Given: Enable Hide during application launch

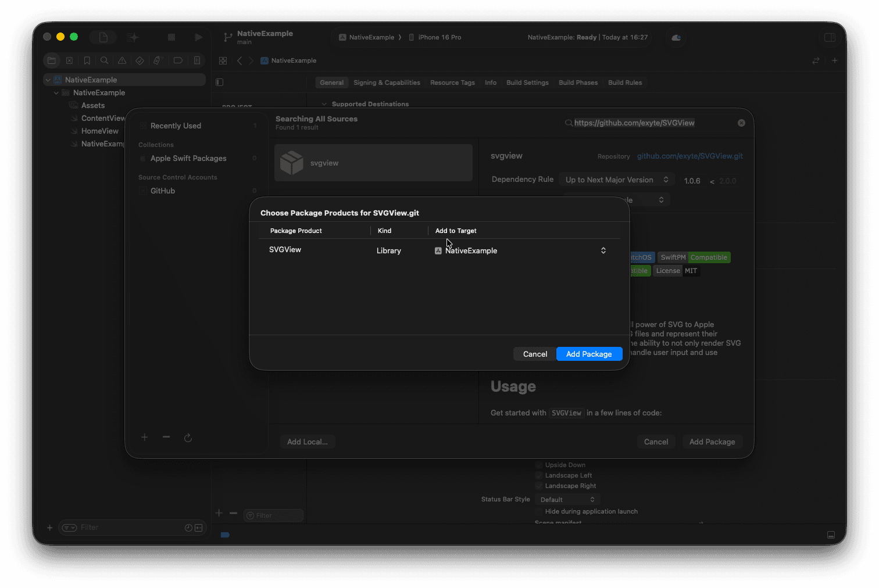Looking at the screenshot, I should click(x=539, y=511).
